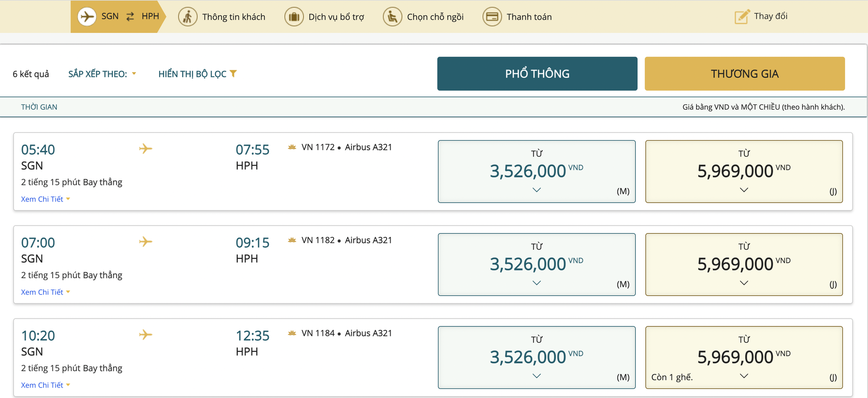Click the pencil edit icon beside Thay đổi
The height and width of the screenshot is (398, 868).
point(742,17)
